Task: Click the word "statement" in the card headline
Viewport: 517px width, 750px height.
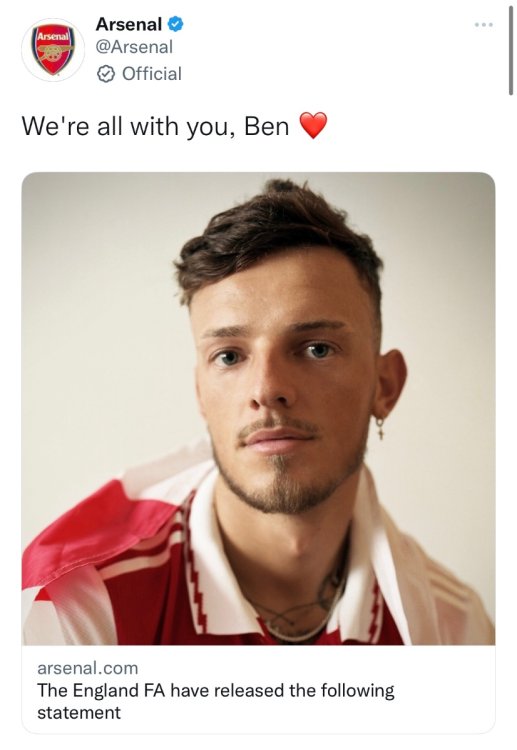Action: (79, 713)
